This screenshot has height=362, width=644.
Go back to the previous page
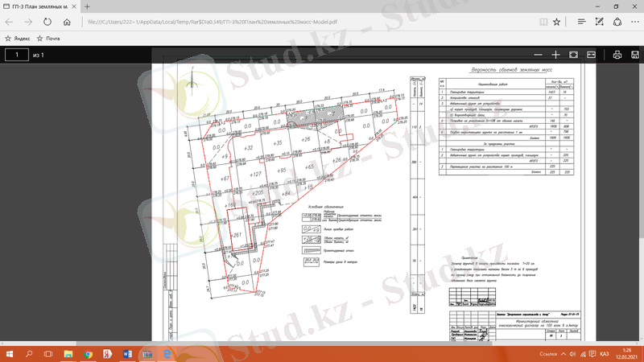[9, 22]
